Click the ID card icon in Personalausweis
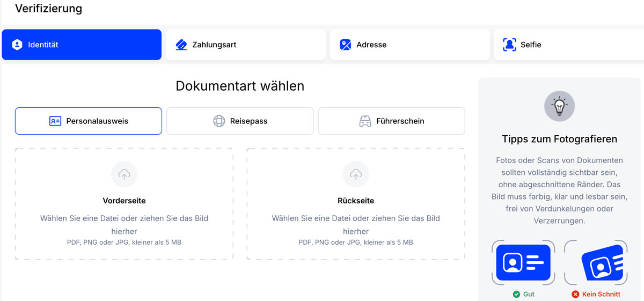Image resolution: width=644 pixels, height=301 pixels. point(55,121)
